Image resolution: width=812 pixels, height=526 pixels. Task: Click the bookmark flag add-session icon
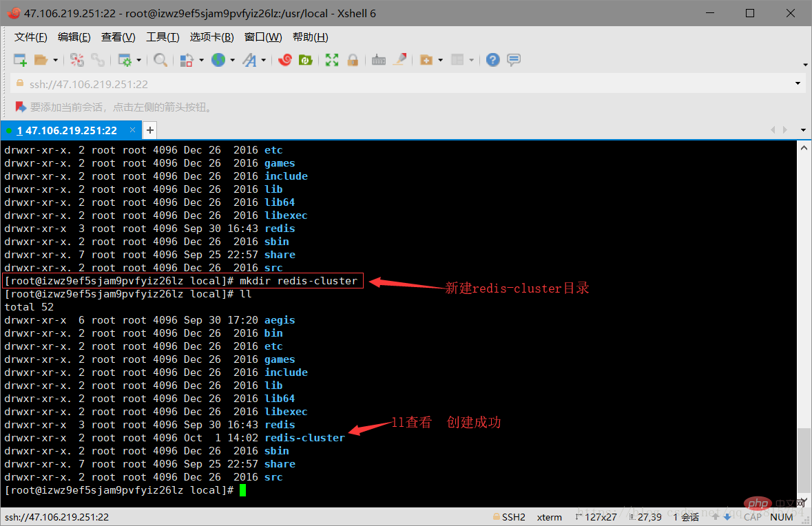pos(21,107)
